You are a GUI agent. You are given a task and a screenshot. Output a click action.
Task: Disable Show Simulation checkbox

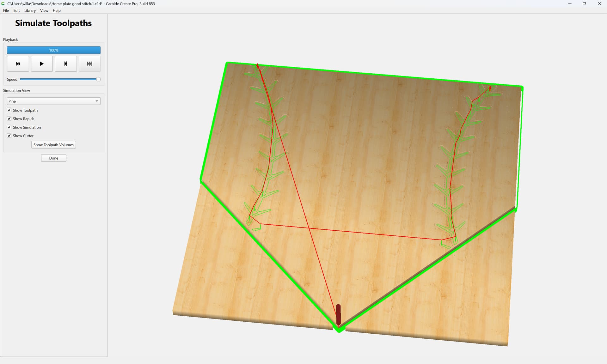click(9, 127)
